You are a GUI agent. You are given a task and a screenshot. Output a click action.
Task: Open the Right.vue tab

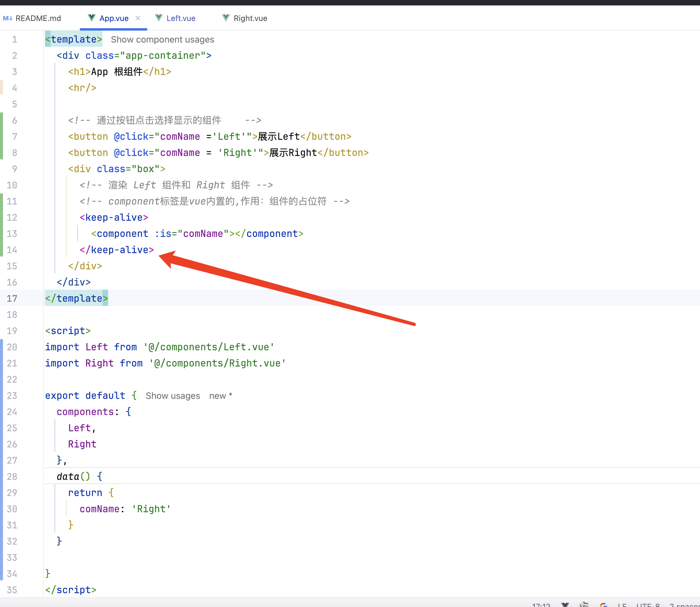250,18
